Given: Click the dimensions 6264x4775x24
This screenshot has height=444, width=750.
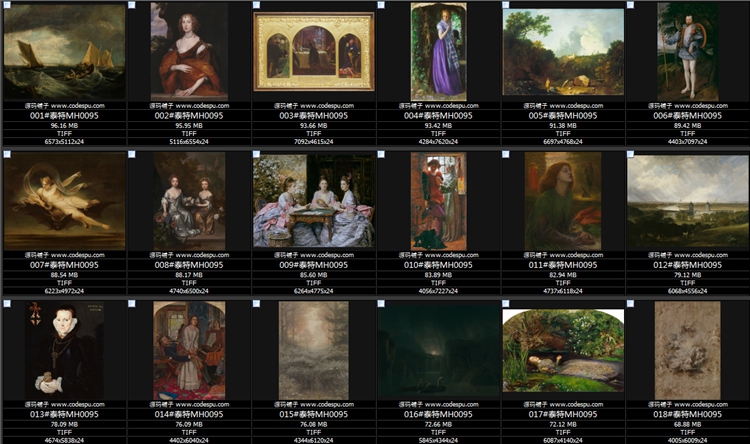Looking at the screenshot, I should [x=314, y=291].
